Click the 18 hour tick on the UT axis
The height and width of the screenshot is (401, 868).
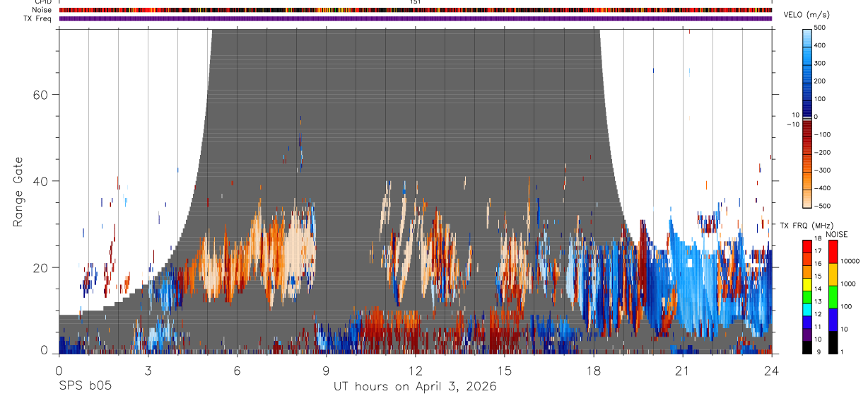593,370
